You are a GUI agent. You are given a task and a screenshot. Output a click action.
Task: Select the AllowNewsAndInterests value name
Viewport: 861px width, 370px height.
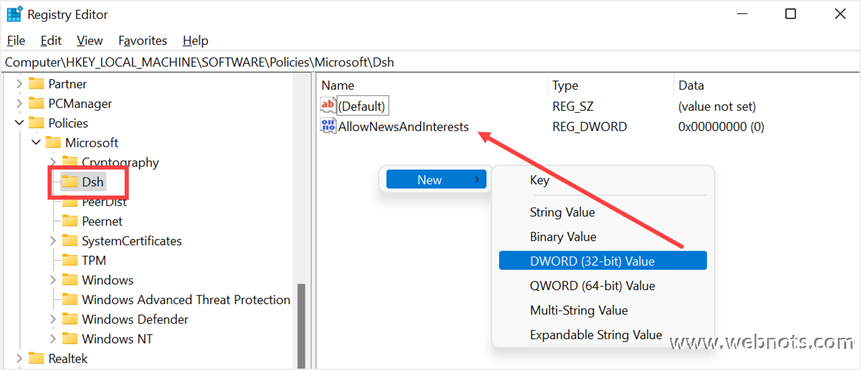tap(404, 127)
